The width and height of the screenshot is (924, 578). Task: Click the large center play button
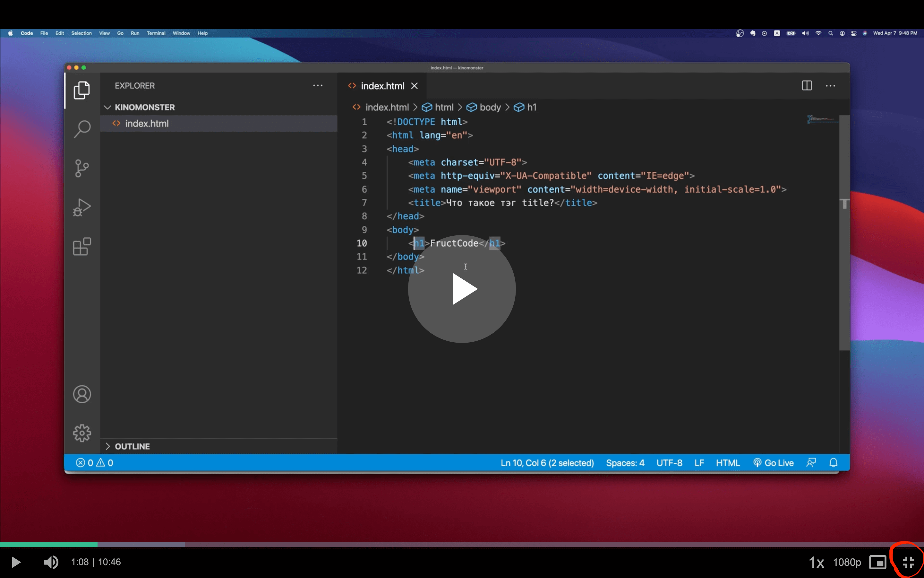pos(462,289)
